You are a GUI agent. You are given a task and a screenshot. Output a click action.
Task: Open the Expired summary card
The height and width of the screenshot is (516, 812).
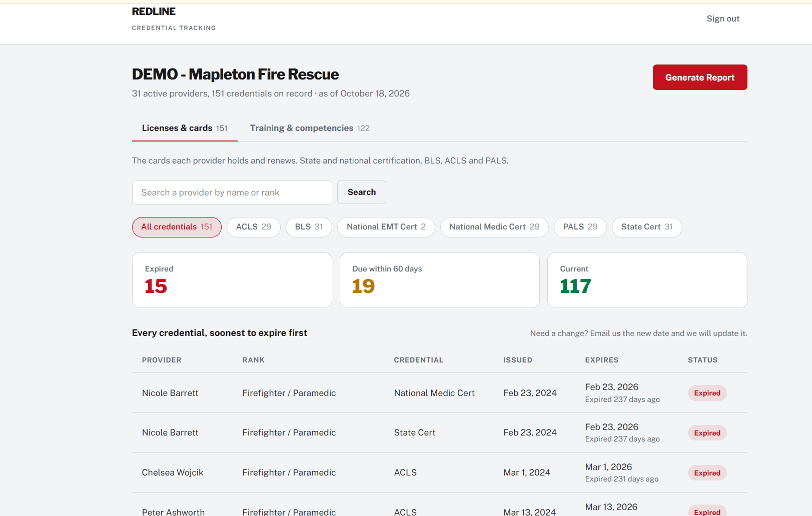(x=232, y=280)
